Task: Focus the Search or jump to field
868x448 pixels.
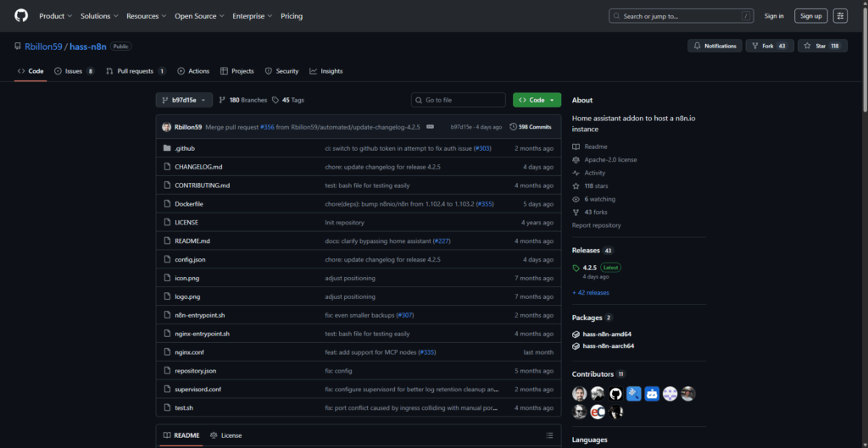Action: [682, 16]
